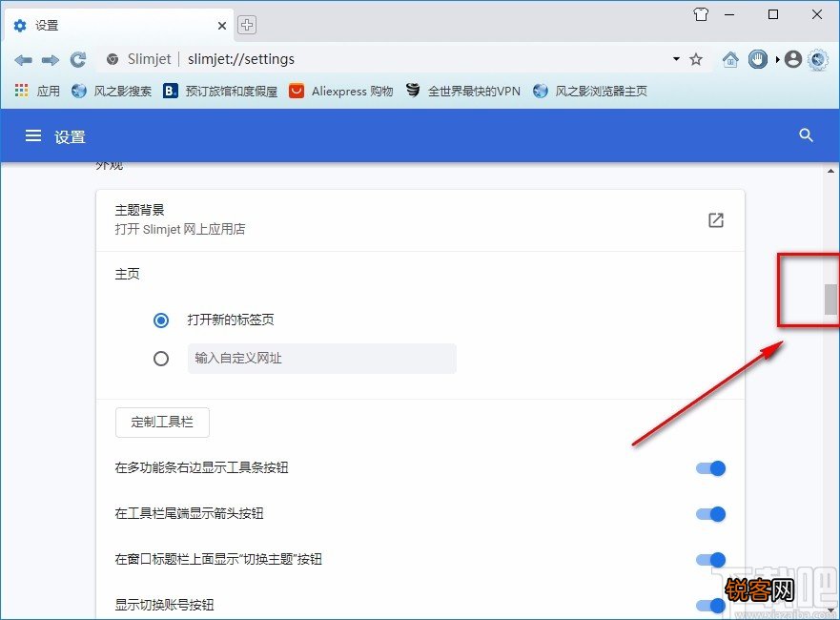The image size is (840, 620).
Task: Open the Aliexpress 购物 bookmark
Action: coord(340,92)
